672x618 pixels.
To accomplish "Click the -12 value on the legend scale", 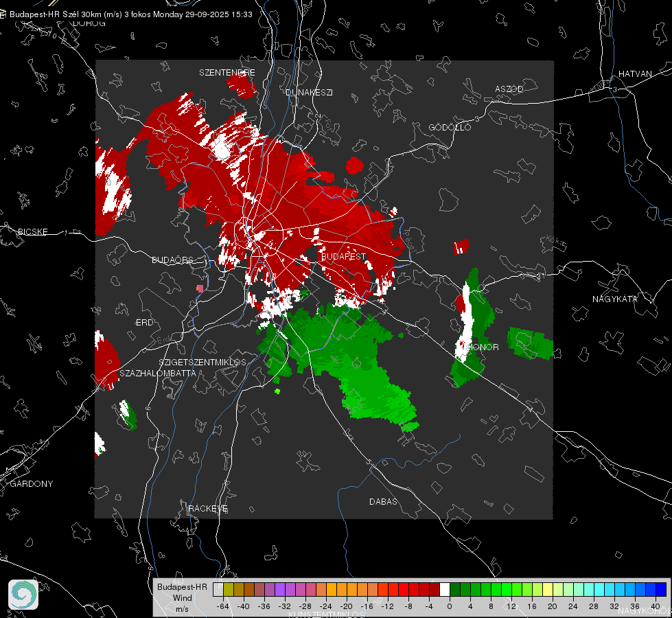I will (387, 606).
